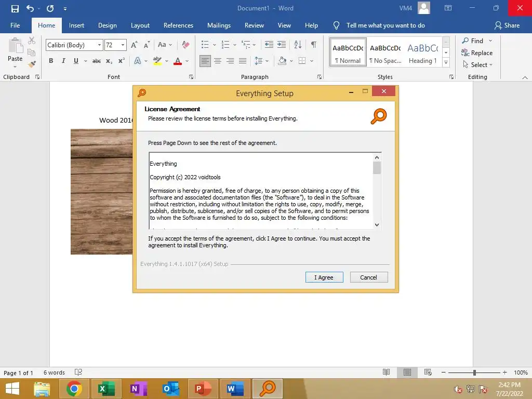
Task: Open the Bullets list dropdown arrow
Action: pyautogui.click(x=215, y=45)
